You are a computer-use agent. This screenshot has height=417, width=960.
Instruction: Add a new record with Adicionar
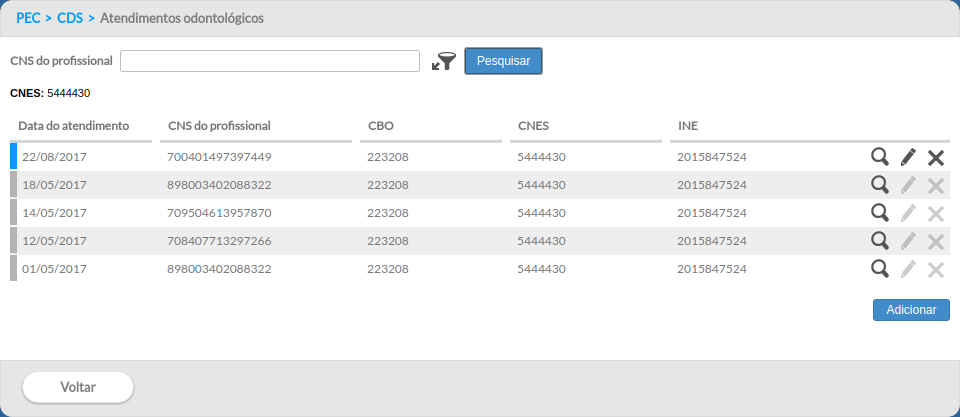coord(911,310)
